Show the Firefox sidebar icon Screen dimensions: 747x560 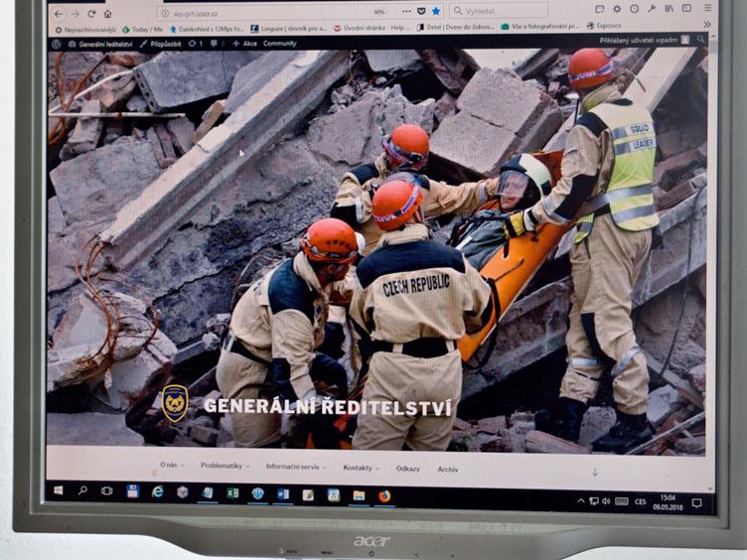tap(686, 8)
